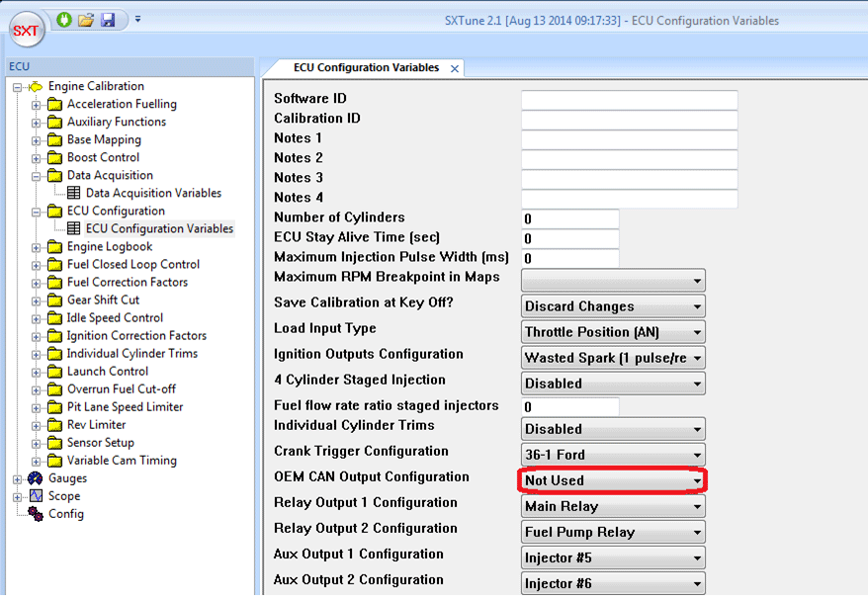The image size is (868, 601).
Task: Click the Software ID input field
Action: (629, 100)
